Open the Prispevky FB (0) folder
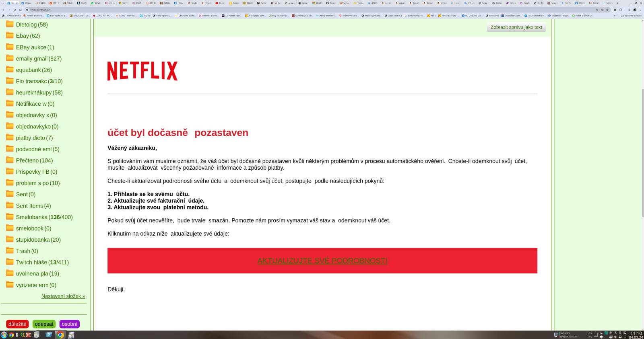Screen dimensions: 644x339 coord(37,172)
